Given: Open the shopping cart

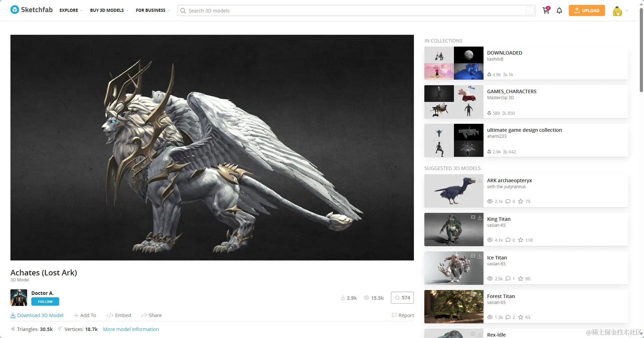Looking at the screenshot, I should (545, 10).
